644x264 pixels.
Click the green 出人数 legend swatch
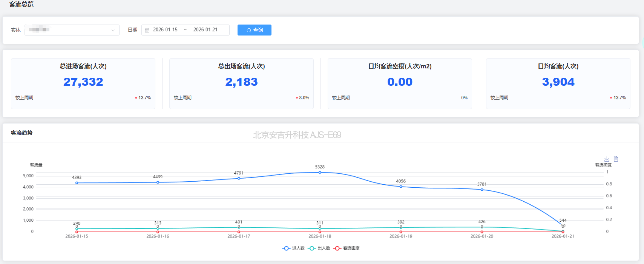point(312,248)
